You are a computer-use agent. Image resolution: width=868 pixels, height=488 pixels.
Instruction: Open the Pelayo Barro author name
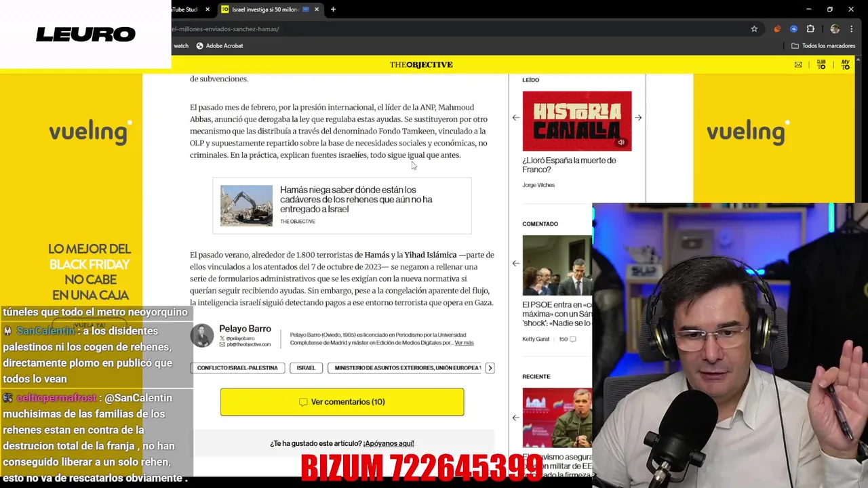click(245, 329)
